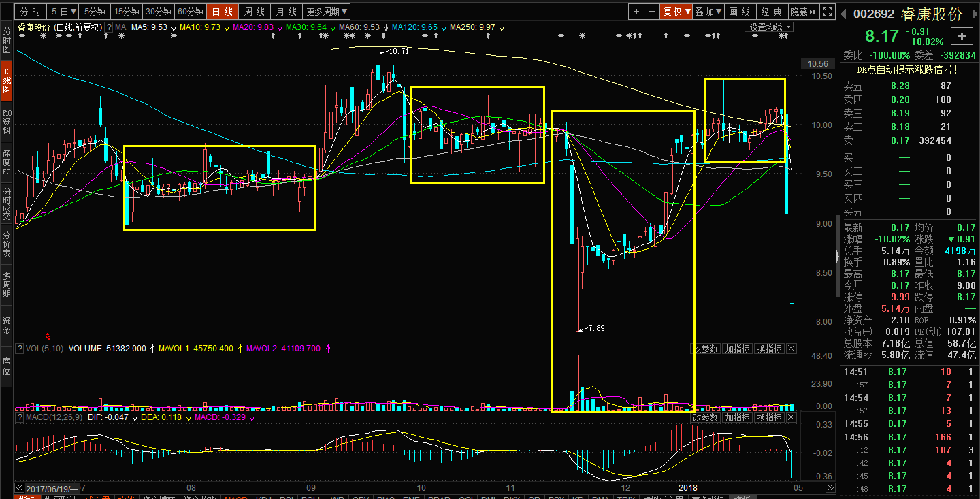
Task: Open the 复权 dropdown menu
Action: point(677,12)
